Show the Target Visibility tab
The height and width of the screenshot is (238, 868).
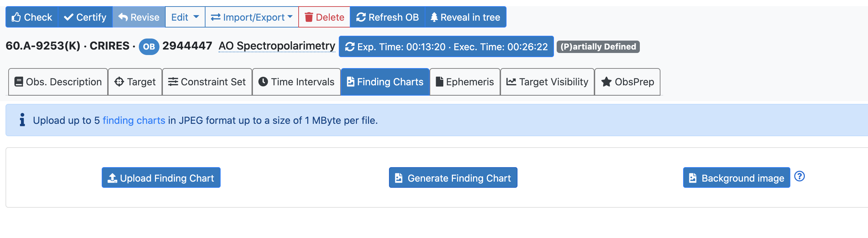(547, 82)
